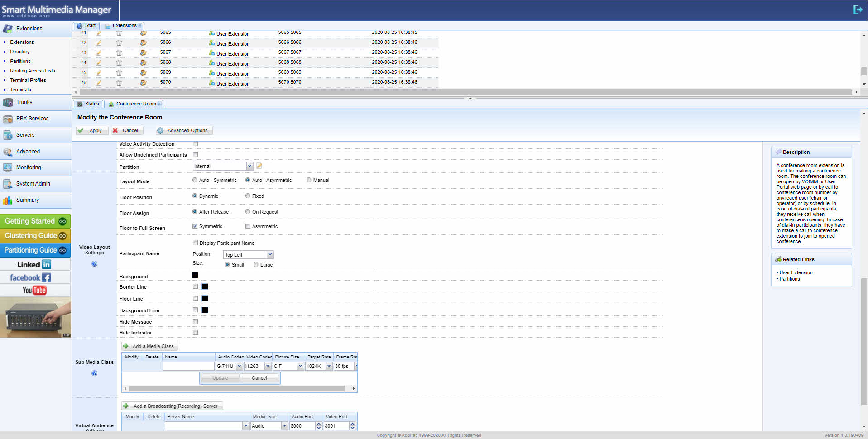Viewport: 868px width, 439px height.
Task: Open the Facebook link in sidebar
Action: coord(30,277)
